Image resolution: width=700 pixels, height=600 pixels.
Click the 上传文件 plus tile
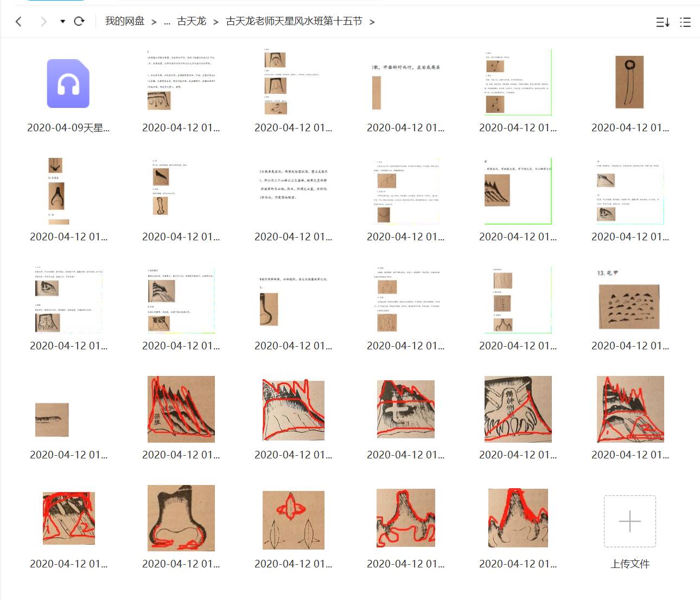pyautogui.click(x=629, y=521)
